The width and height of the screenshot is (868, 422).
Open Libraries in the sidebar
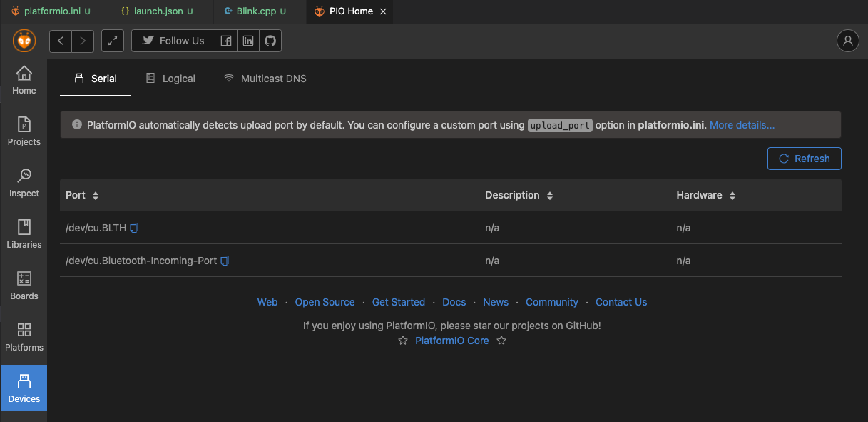click(24, 234)
